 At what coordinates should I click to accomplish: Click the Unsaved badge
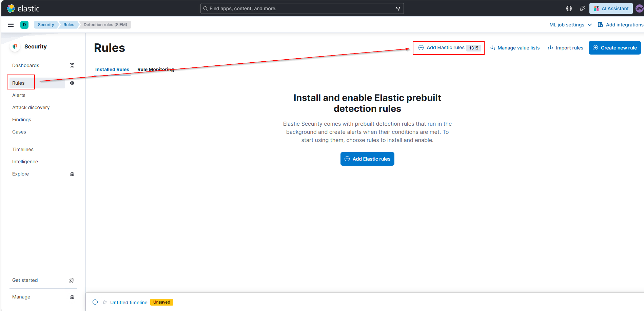(162, 302)
